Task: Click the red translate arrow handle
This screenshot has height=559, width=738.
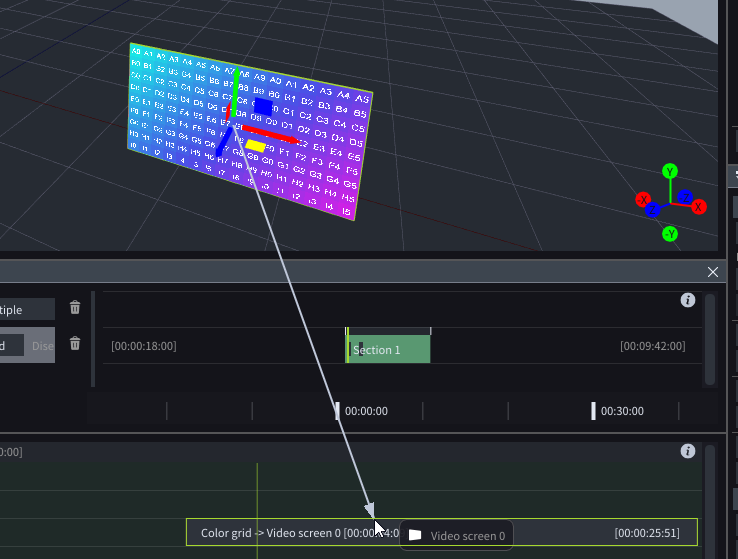Action: click(x=272, y=134)
